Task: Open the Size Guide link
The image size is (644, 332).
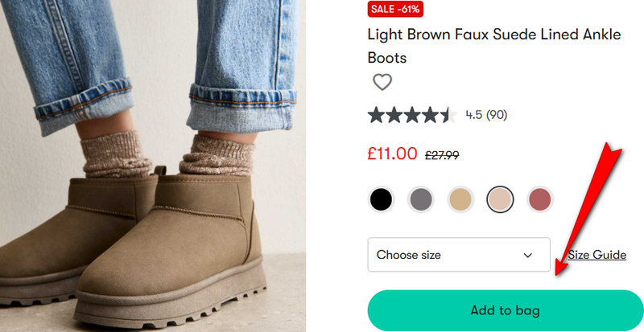Action: (597, 255)
